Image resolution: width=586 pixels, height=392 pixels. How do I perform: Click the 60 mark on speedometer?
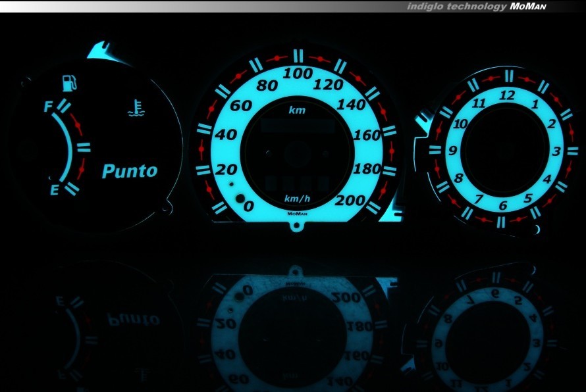point(241,106)
